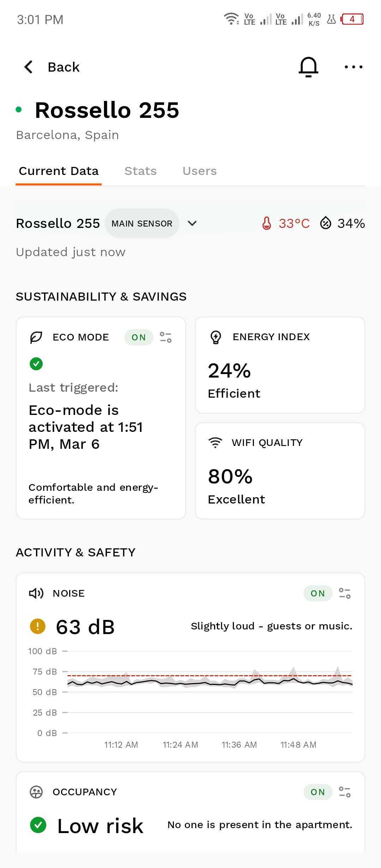Tap the noise level chart
381x868 pixels.
pyautogui.click(x=190, y=698)
